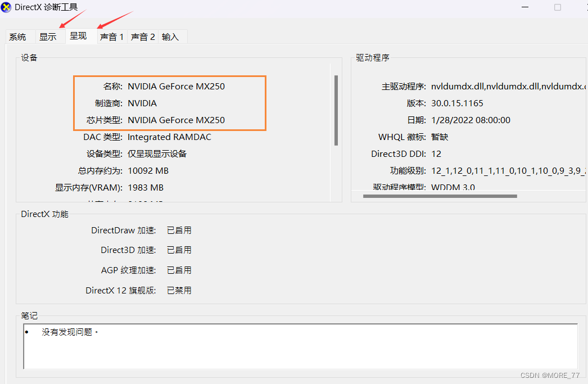Image resolution: width=588 pixels, height=384 pixels.
Task: Click the Direct3D 加速 status 已启用
Action: [x=179, y=250]
